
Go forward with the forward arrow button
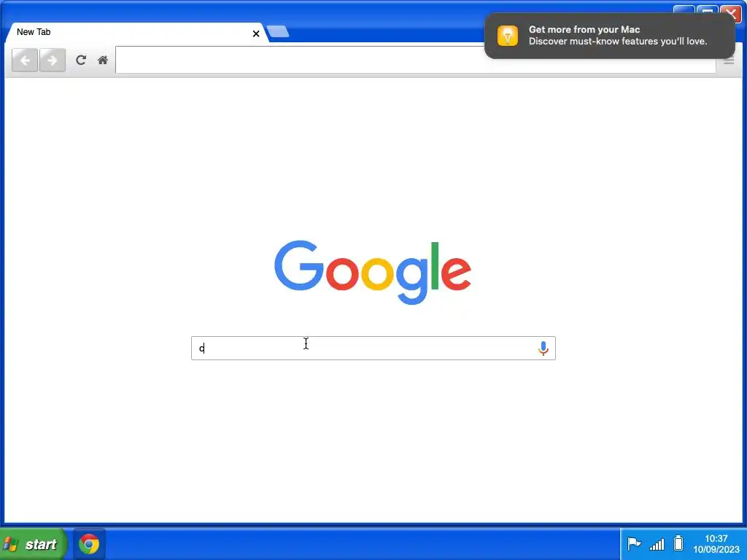click(53, 60)
